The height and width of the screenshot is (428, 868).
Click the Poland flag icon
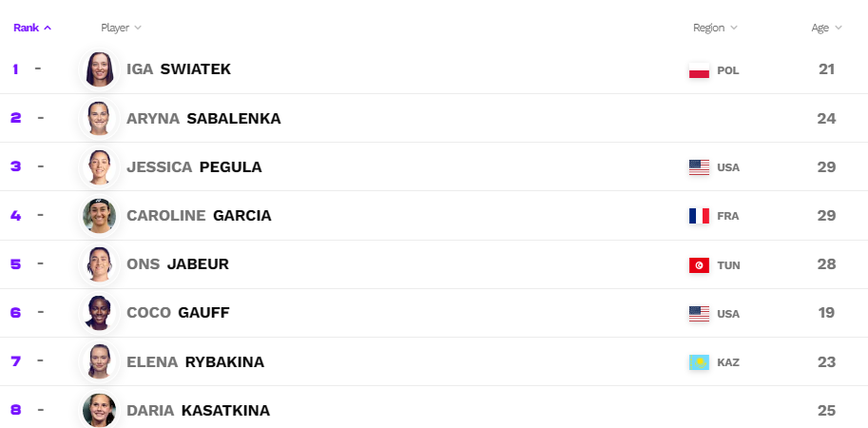[699, 71]
